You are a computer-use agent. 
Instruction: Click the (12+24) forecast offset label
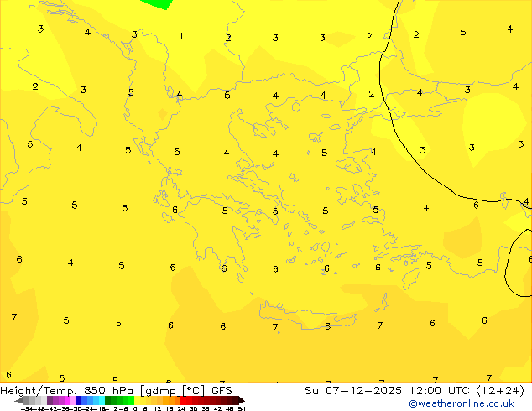click(502, 390)
